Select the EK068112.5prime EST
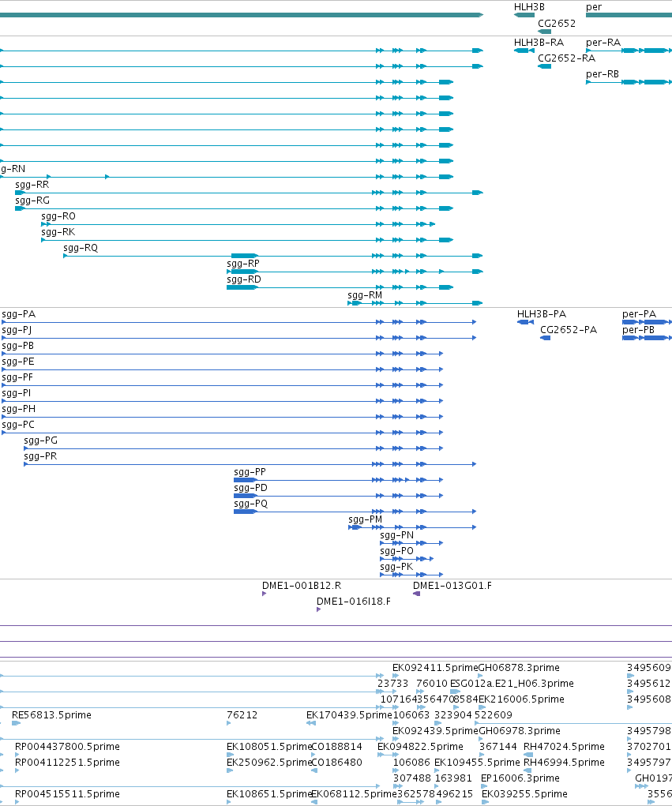Screen dimensions: 672x806 point(314,802)
